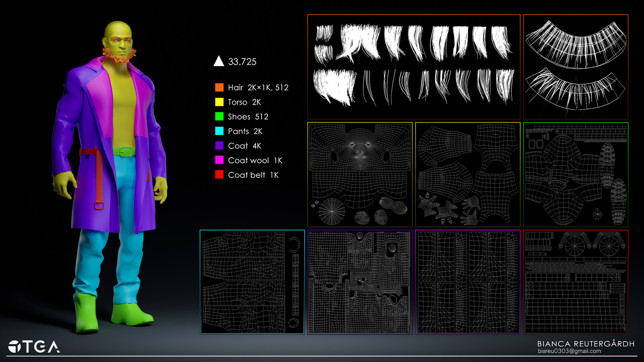The image size is (644, 362).
Task: Click the '33.725' triangle count text
Action: click(x=242, y=62)
